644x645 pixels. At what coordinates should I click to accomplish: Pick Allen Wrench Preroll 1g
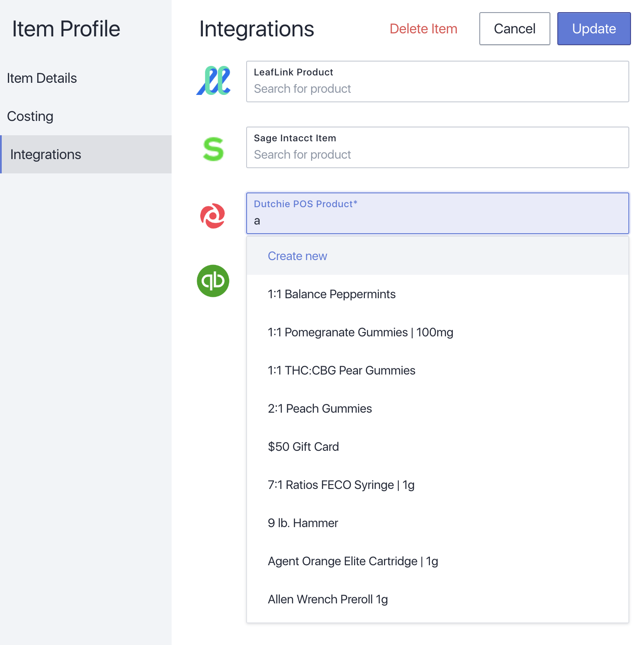438,599
